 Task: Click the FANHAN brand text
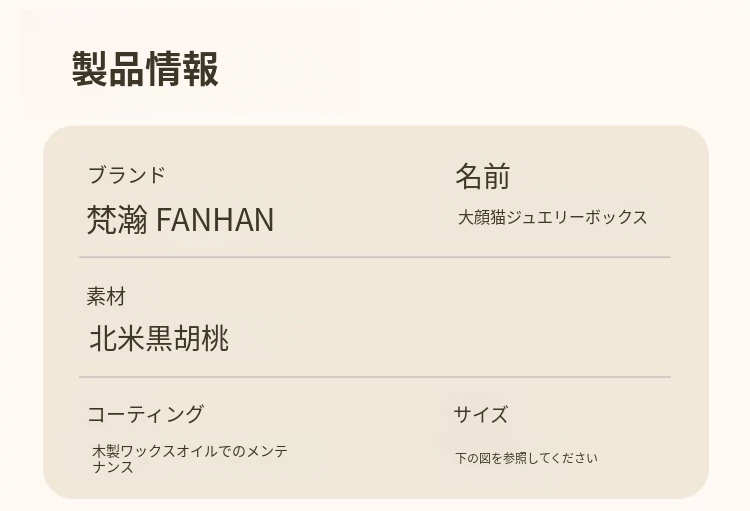pos(215,219)
